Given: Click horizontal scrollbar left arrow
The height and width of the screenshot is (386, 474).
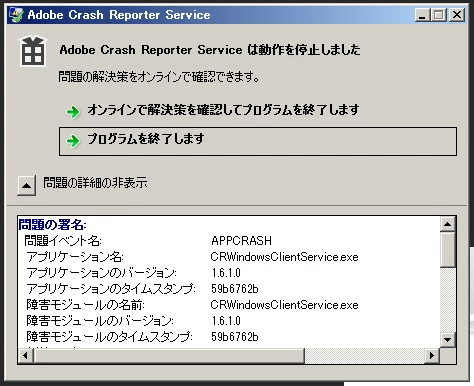Looking at the screenshot, I should click(25, 356).
